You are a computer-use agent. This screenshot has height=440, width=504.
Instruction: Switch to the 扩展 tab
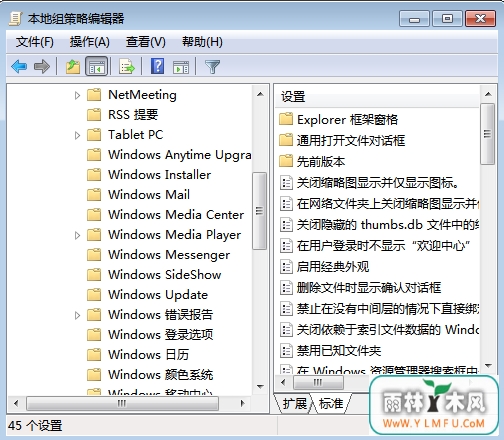(295, 404)
